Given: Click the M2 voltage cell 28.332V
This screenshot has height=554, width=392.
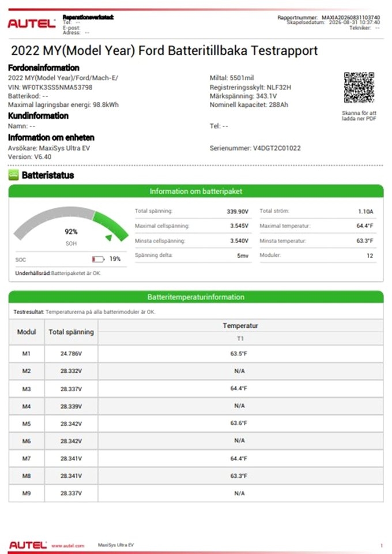Looking at the screenshot, I should [71, 371].
